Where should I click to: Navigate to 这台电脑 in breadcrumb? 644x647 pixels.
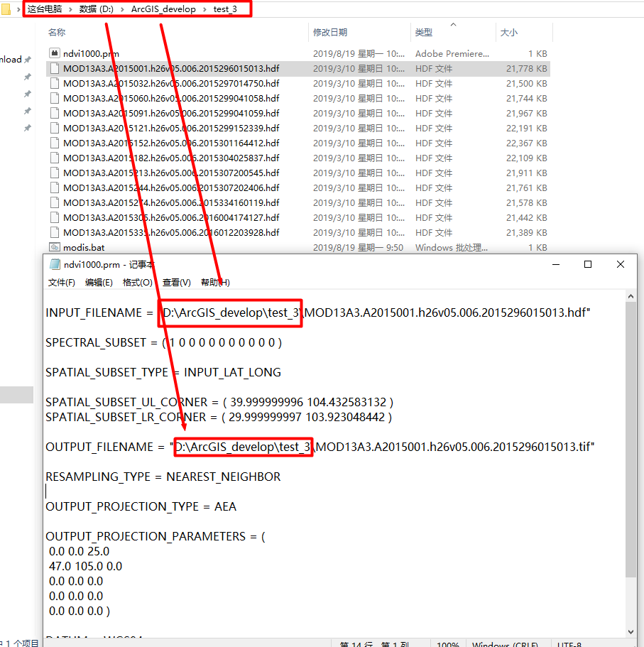point(45,9)
